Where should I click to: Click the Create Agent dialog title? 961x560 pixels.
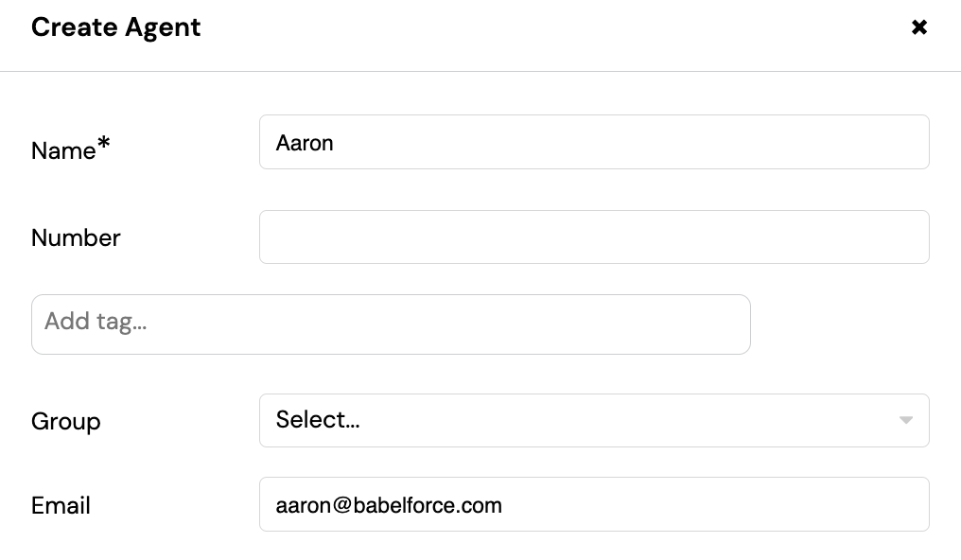click(x=115, y=27)
